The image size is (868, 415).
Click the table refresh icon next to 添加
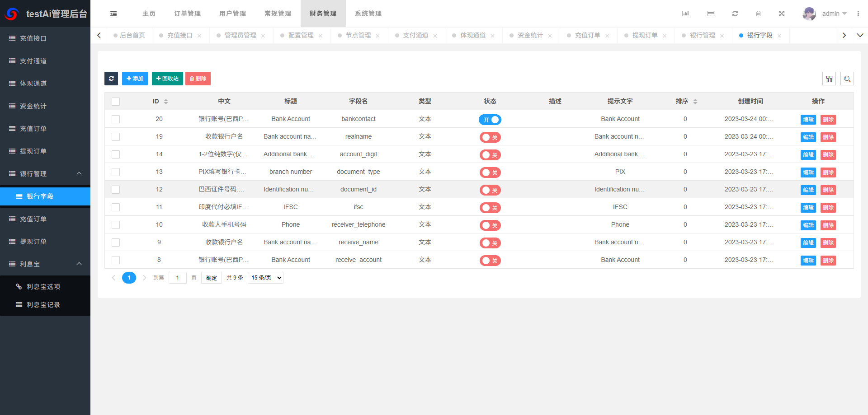(111, 78)
